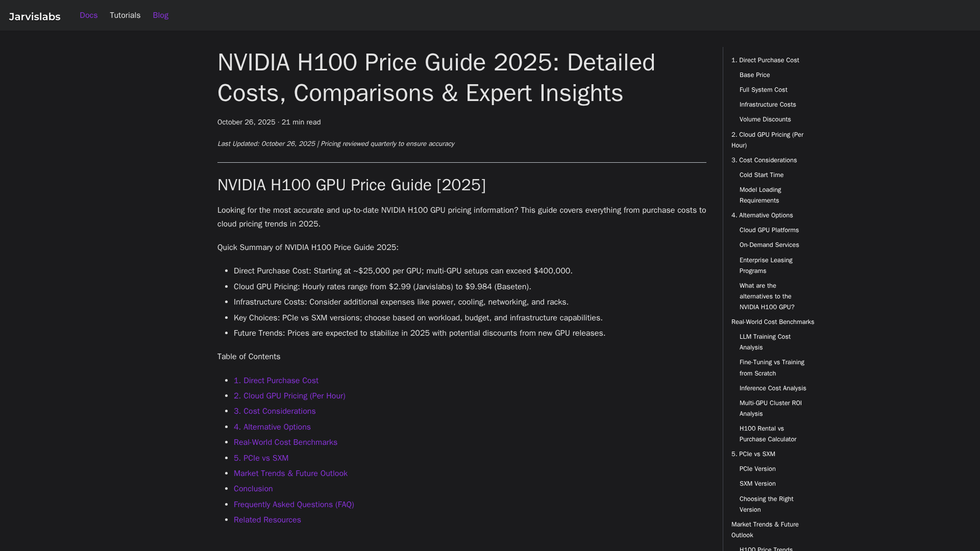Open '3. Cost Considerations' in contents list
Screen dimensions: 980x551
pyautogui.click(x=275, y=411)
